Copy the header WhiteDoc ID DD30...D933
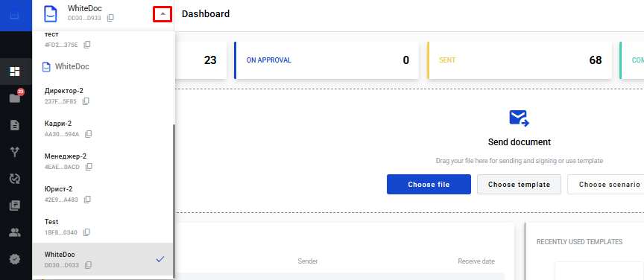644x280 pixels. (x=110, y=18)
